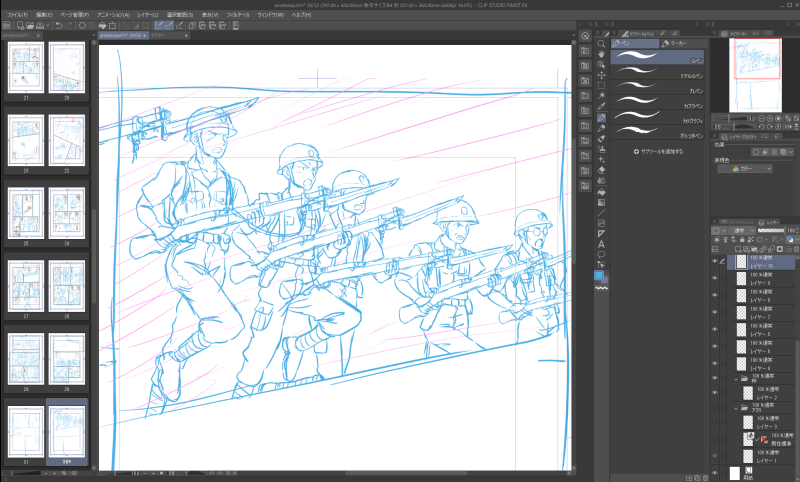Collapse the 枠 layer folder

[x=736, y=378]
